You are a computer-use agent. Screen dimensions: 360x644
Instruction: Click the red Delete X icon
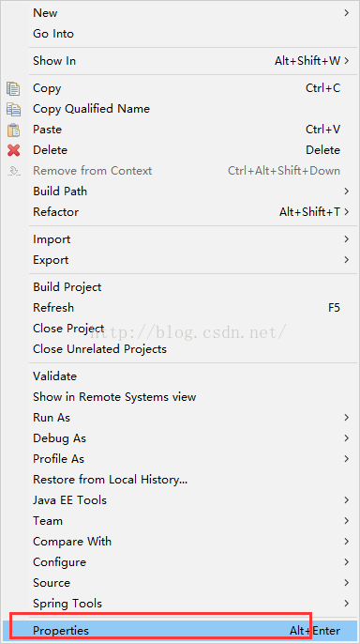(x=13, y=150)
